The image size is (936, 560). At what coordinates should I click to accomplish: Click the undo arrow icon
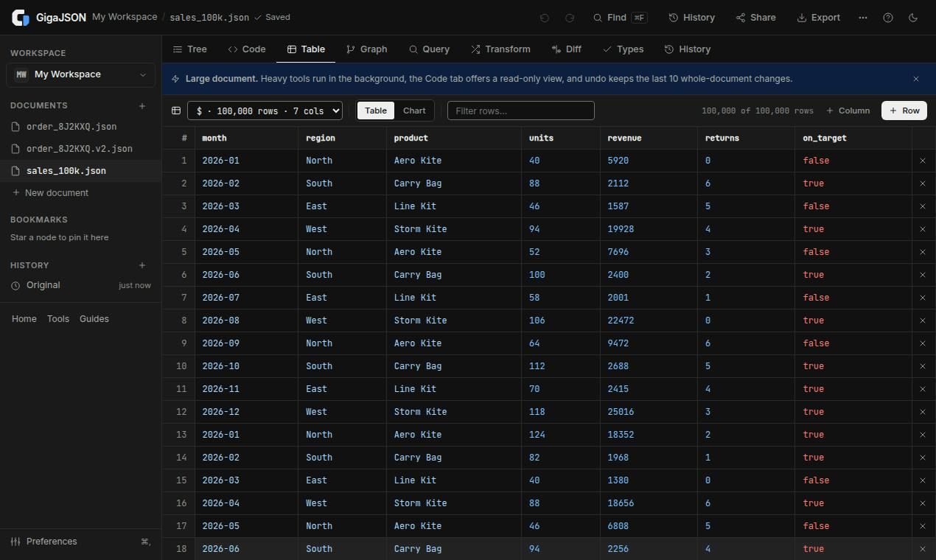[x=545, y=18]
